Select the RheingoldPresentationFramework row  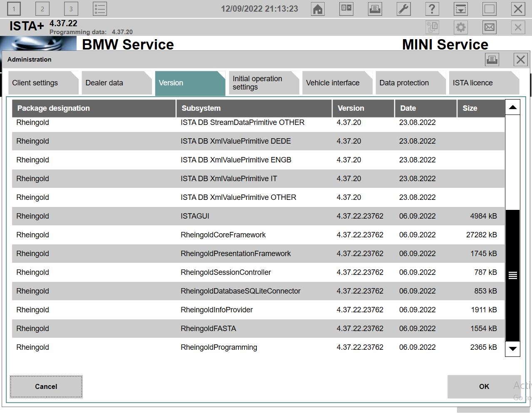pyautogui.click(x=258, y=254)
